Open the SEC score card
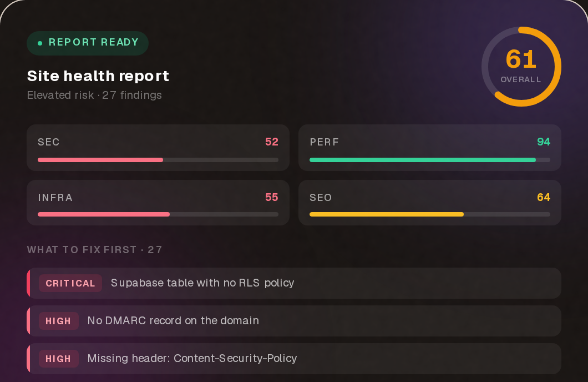Screen dimensions: 588x382 [x=158, y=148]
